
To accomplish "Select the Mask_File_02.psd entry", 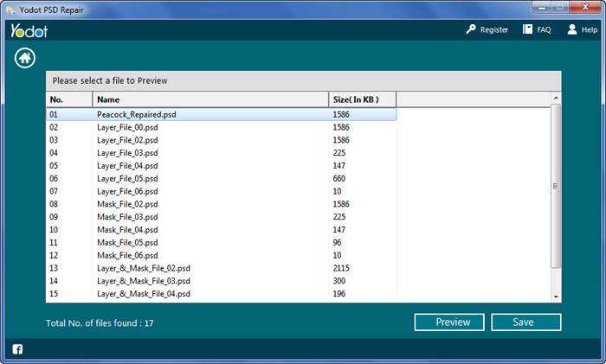I will 221,204.
